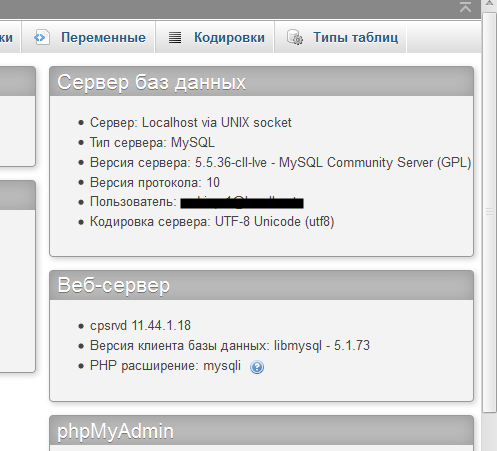Click the Типы таблиц database icon
The height and width of the screenshot is (451, 497).
pos(295,37)
